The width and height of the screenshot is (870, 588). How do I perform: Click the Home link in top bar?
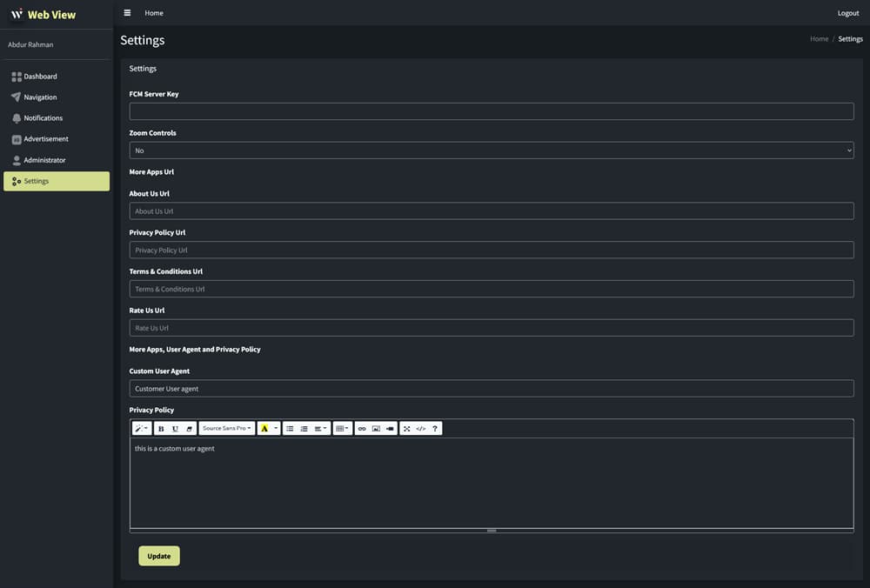pos(154,13)
